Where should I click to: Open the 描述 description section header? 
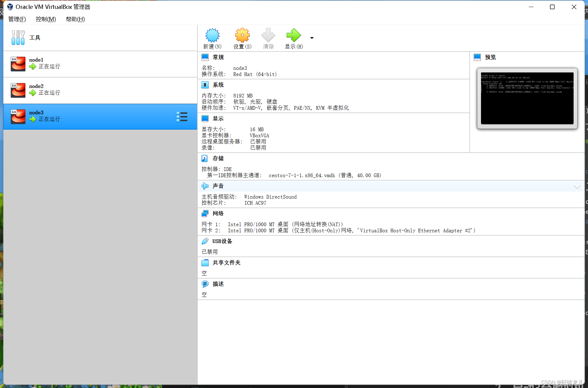tap(218, 284)
